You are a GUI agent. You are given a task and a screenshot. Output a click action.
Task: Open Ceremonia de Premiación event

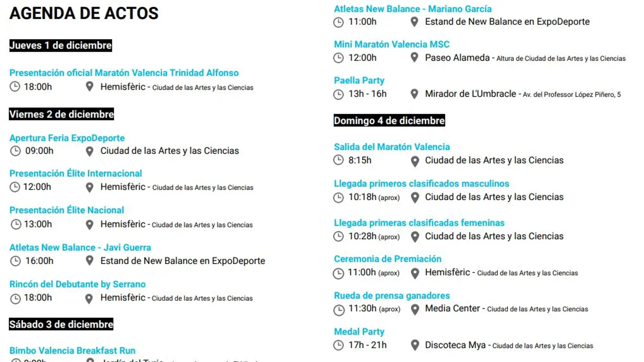388,259
